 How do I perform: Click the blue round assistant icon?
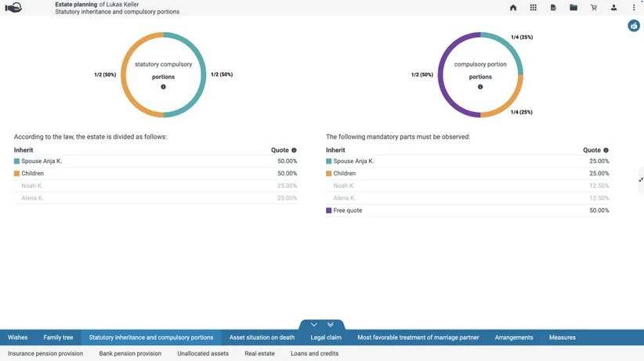634,26
